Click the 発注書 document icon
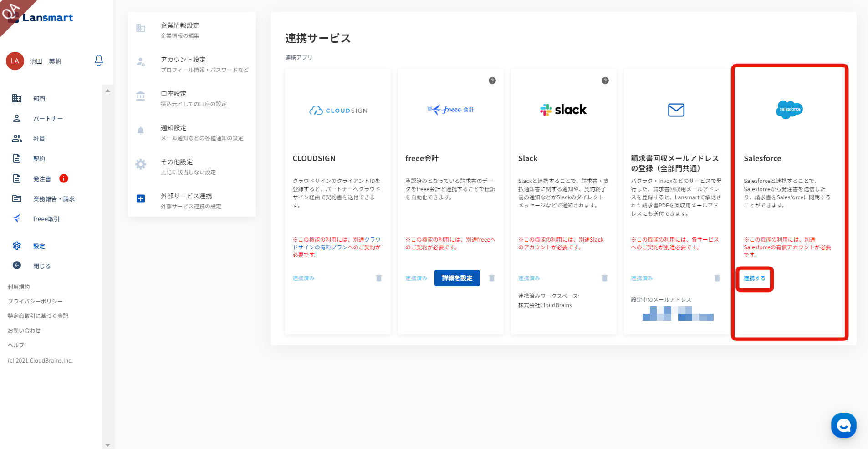Screen dimensions: 868x449 click(x=17, y=178)
